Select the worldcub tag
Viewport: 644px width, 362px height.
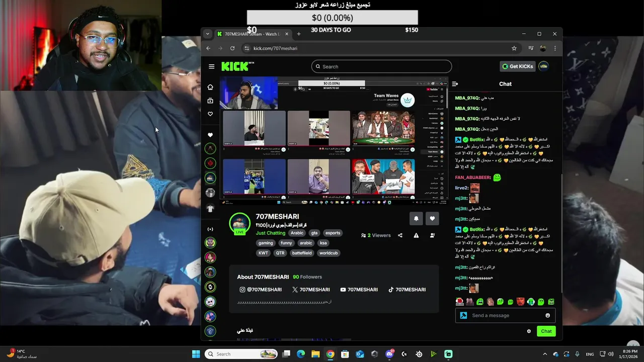coord(329,253)
